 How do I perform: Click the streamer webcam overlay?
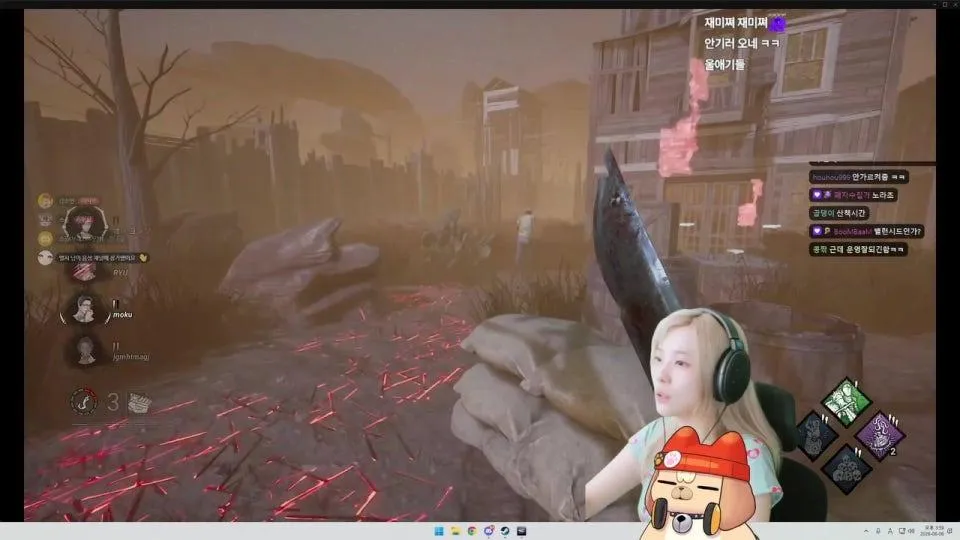[x=704, y=392]
